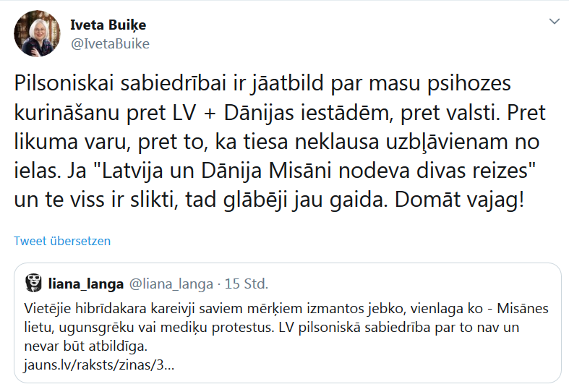
Task: Expand the tweet options chevron menu
Action: coord(553,20)
